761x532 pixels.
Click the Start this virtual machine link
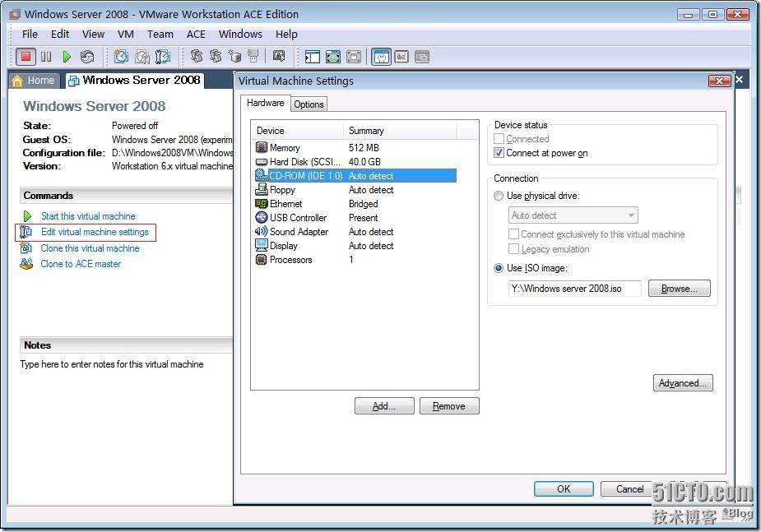coord(88,215)
